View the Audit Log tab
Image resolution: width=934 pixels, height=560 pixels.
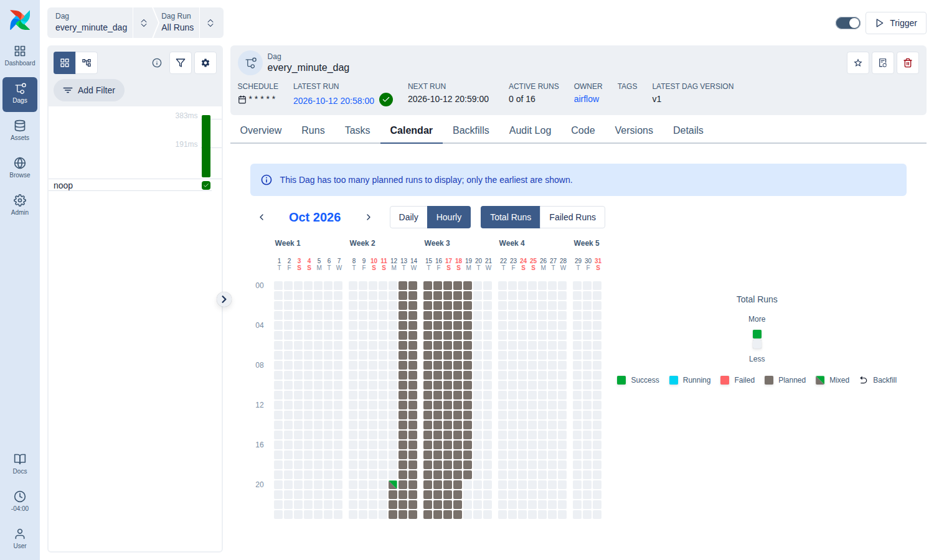[530, 130]
